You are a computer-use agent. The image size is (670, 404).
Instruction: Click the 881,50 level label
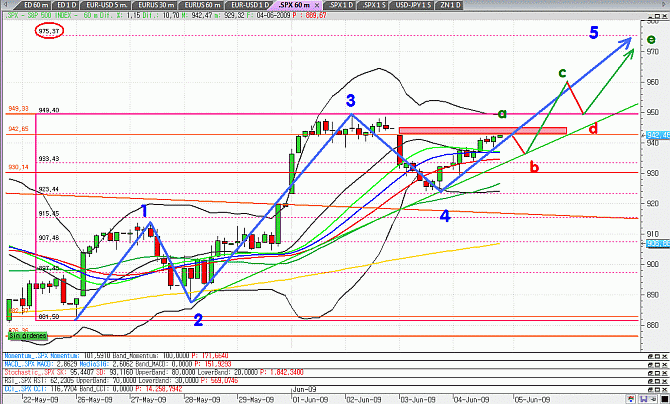coord(49,316)
